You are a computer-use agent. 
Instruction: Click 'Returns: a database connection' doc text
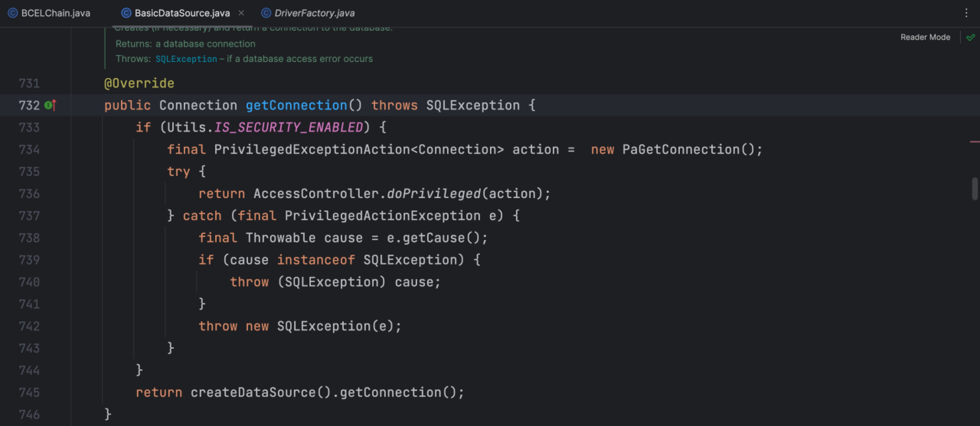pos(185,44)
